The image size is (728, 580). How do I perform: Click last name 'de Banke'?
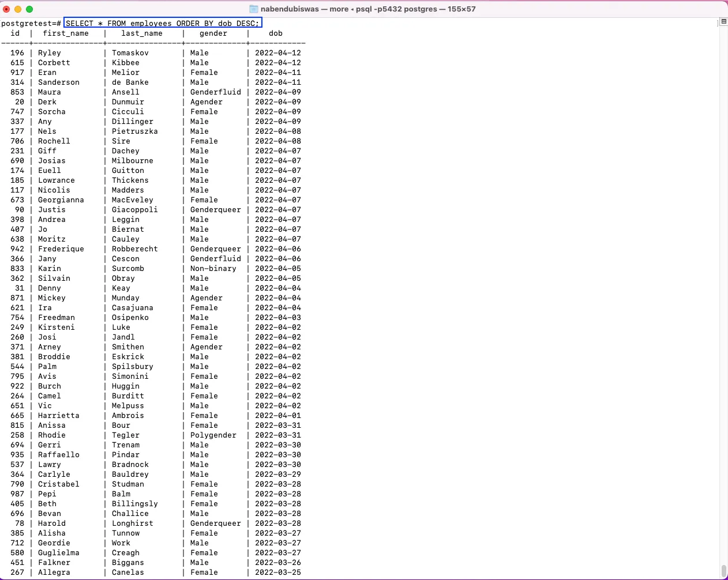coord(130,82)
